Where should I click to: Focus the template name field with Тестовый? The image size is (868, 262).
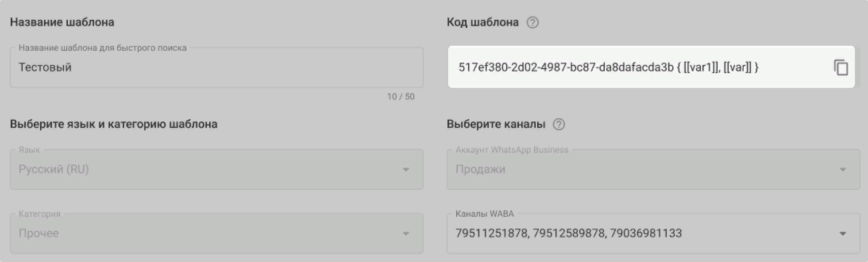tap(216, 67)
